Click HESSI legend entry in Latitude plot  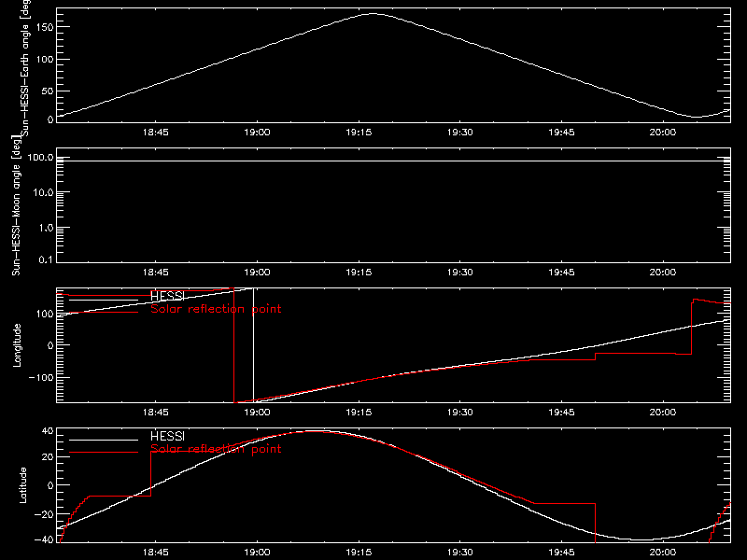coord(167,436)
